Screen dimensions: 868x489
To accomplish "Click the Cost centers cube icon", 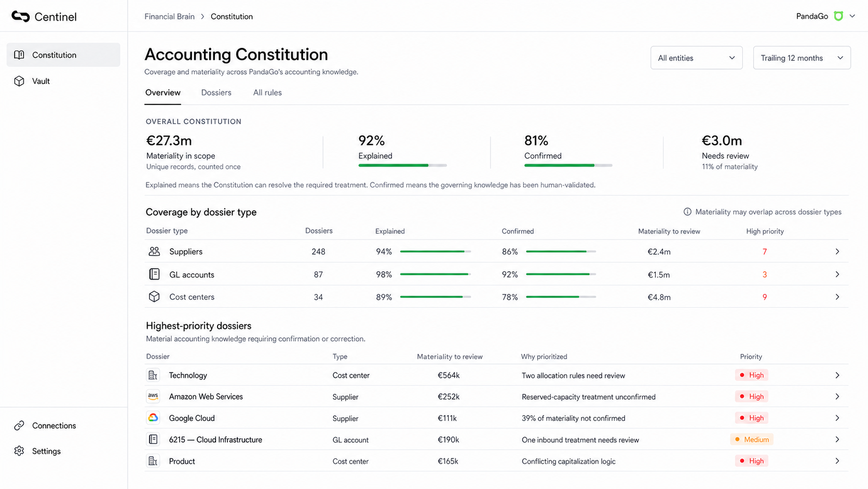I will [x=154, y=297].
